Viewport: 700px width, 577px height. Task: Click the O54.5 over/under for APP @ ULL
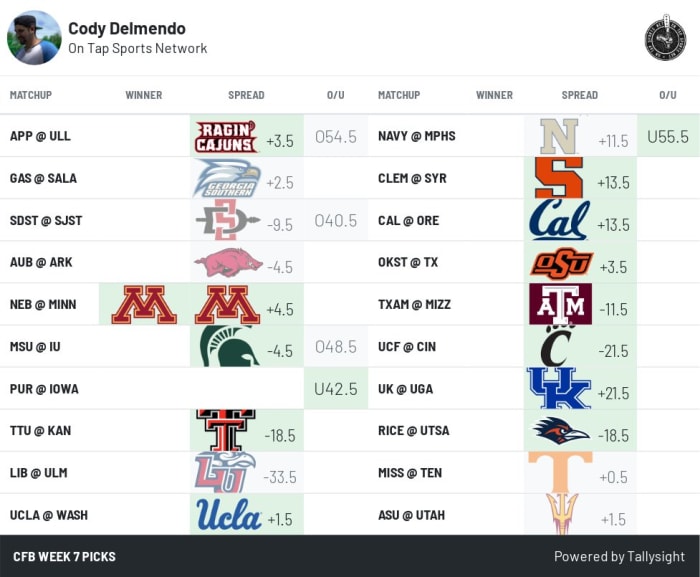click(336, 136)
